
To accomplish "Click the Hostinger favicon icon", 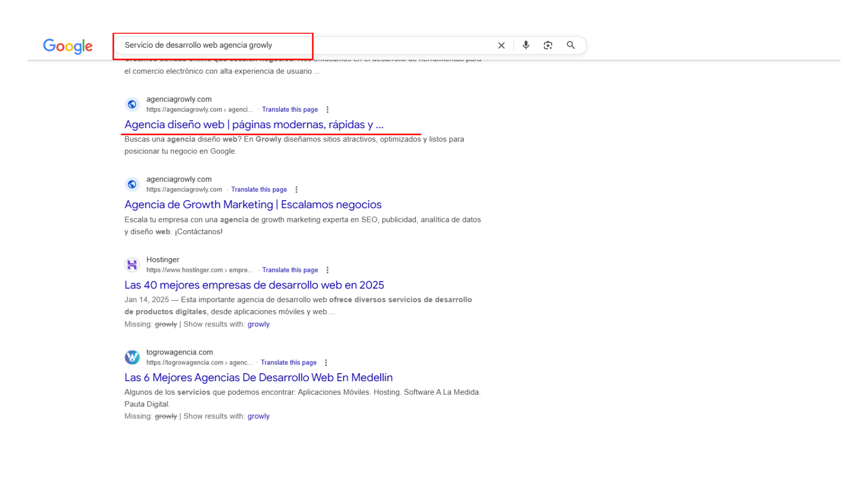I will (132, 265).
